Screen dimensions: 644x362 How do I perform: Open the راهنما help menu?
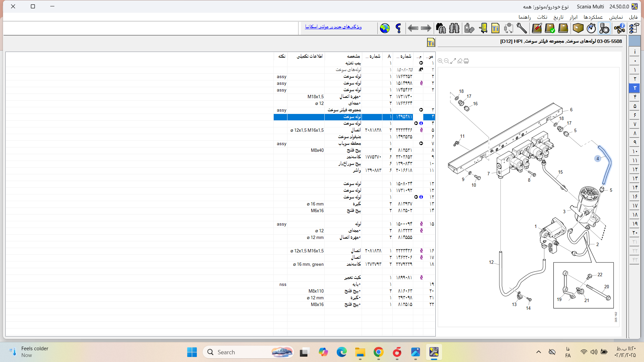pos(524,17)
